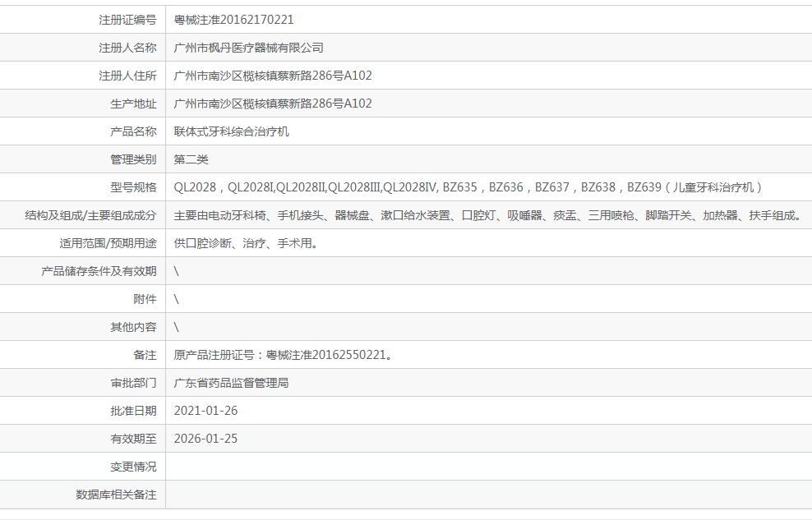This screenshot has height=520, width=812.
Task: Click the note 原产品注册证号:粤械注准20162550221
Action: click(x=284, y=355)
